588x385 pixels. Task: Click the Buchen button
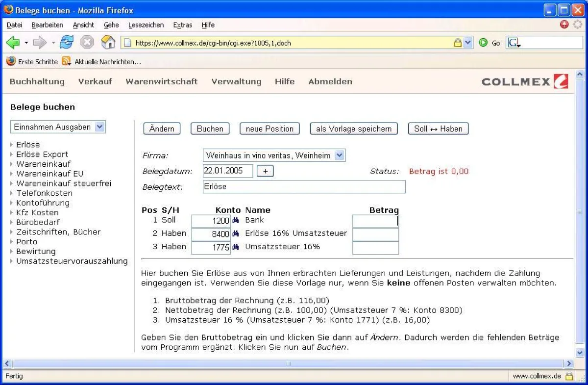(210, 128)
